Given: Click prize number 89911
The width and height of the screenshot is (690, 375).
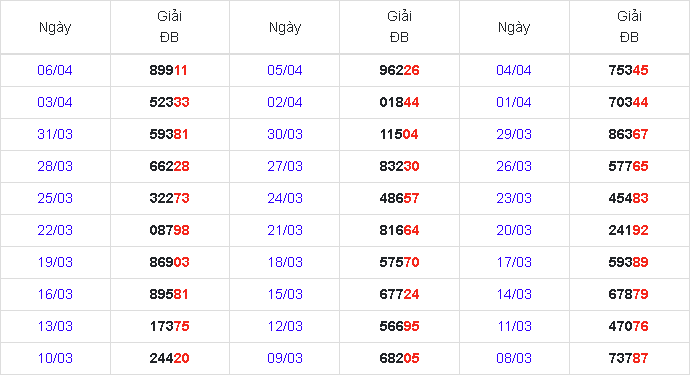Looking at the screenshot, I should pos(169,70).
